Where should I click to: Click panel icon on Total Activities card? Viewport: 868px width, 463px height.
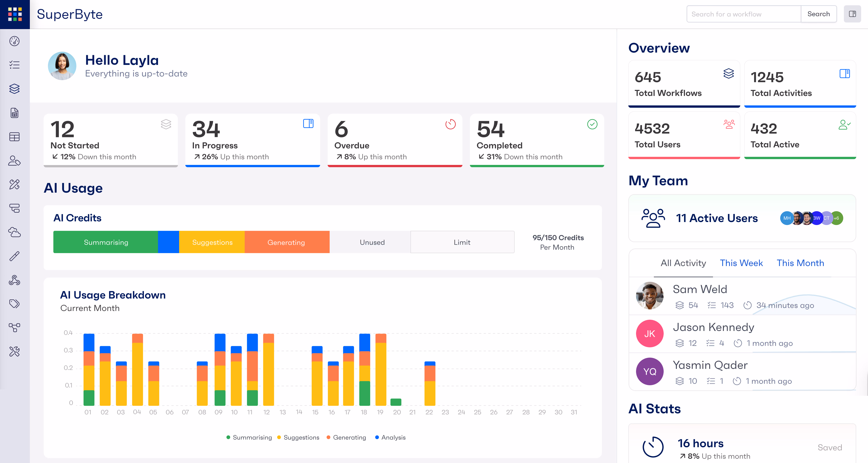click(x=845, y=74)
